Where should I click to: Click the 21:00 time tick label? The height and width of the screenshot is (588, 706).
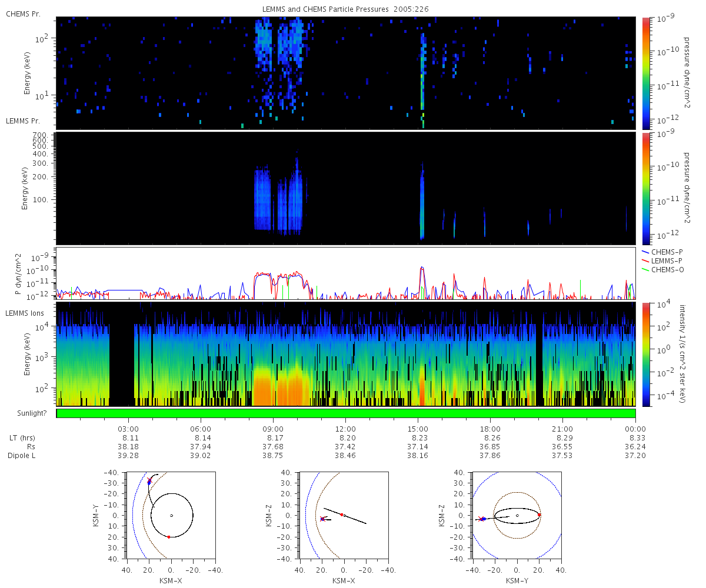[563, 429]
